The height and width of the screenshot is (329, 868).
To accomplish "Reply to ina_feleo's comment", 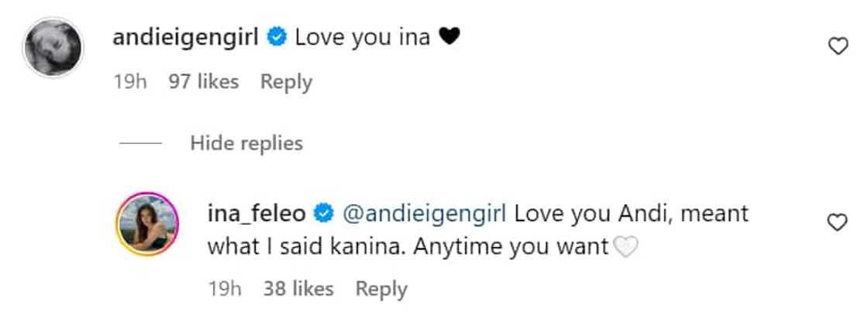I will 381,290.
